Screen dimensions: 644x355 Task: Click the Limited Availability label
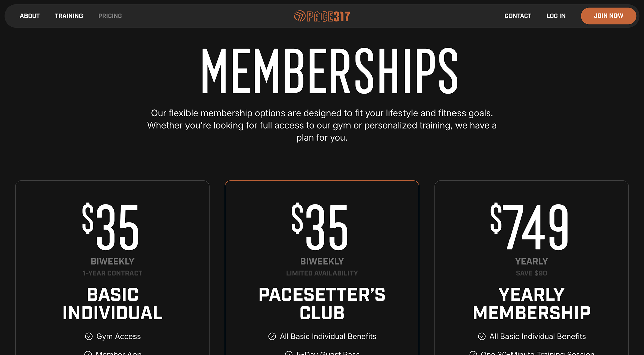point(322,273)
